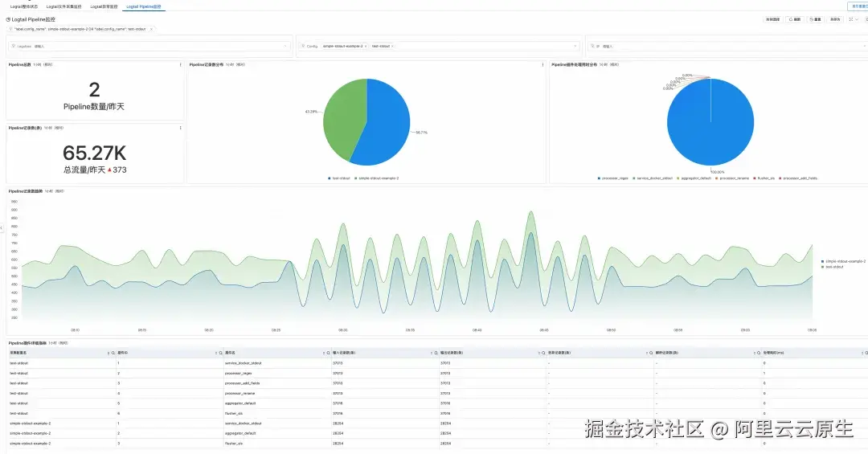Screen dimensions: 868x454
Task: Toggle the processor_rename legend item
Action: (732, 178)
